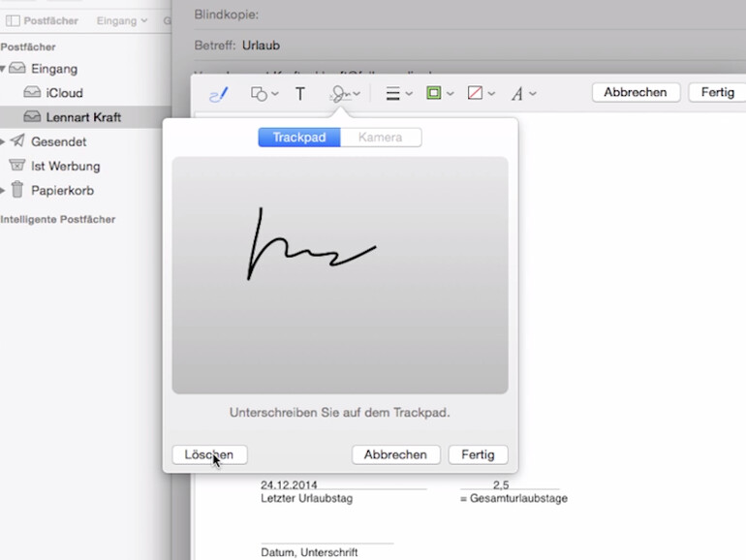Expand the Signature dropdown arrow
This screenshot has width=746, height=560.
tap(357, 94)
